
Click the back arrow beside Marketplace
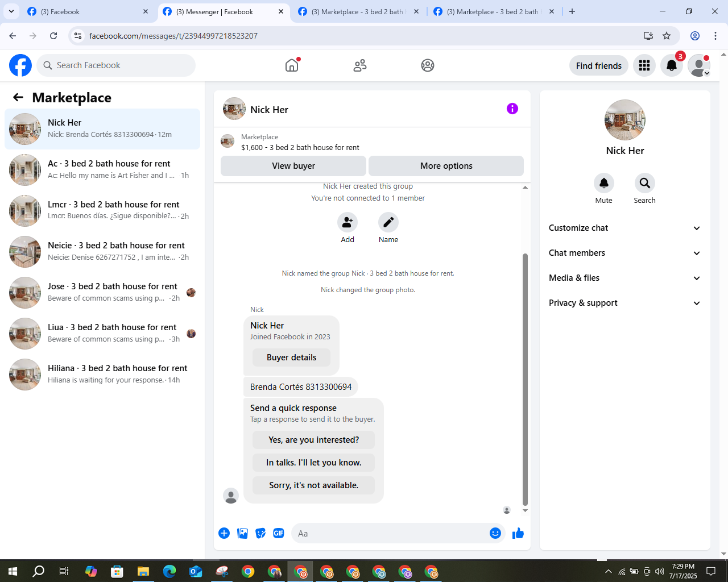(18, 97)
